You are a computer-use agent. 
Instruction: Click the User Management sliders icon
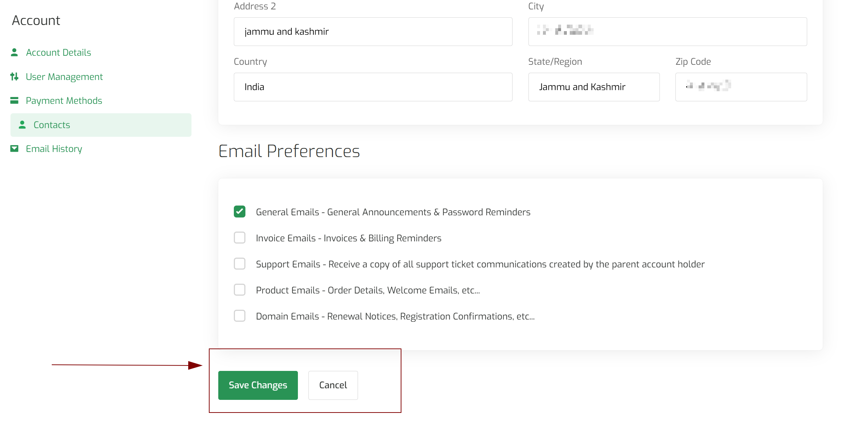point(14,77)
